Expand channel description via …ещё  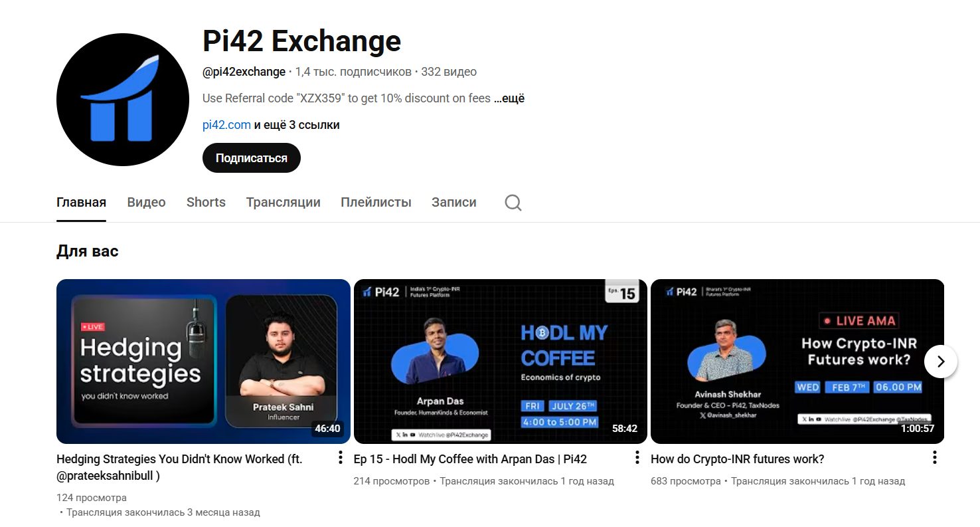pos(509,98)
